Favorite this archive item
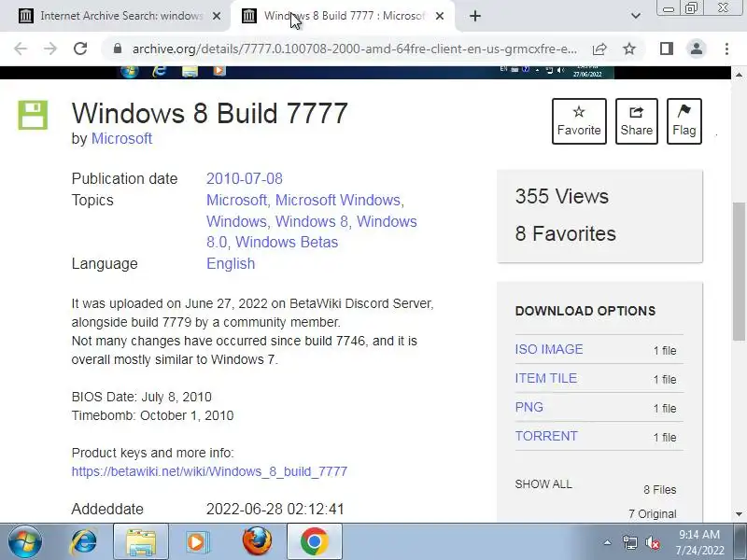Screen dimensions: 747x560 pyautogui.click(x=579, y=121)
